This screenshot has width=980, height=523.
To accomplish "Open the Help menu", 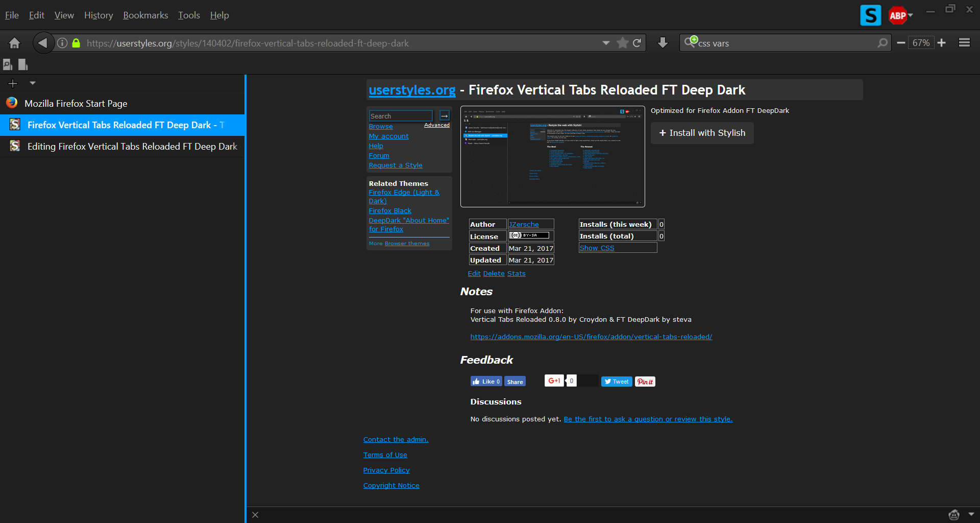I will pyautogui.click(x=219, y=15).
